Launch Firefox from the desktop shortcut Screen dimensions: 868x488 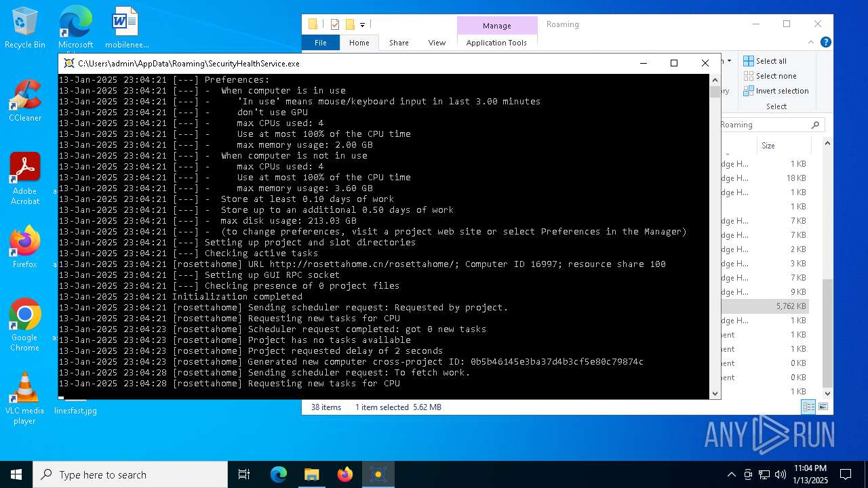25,247
